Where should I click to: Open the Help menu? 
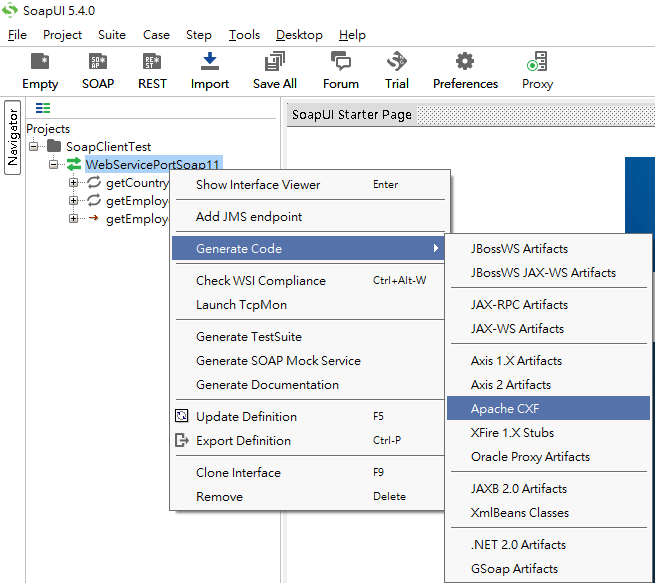pyautogui.click(x=352, y=35)
